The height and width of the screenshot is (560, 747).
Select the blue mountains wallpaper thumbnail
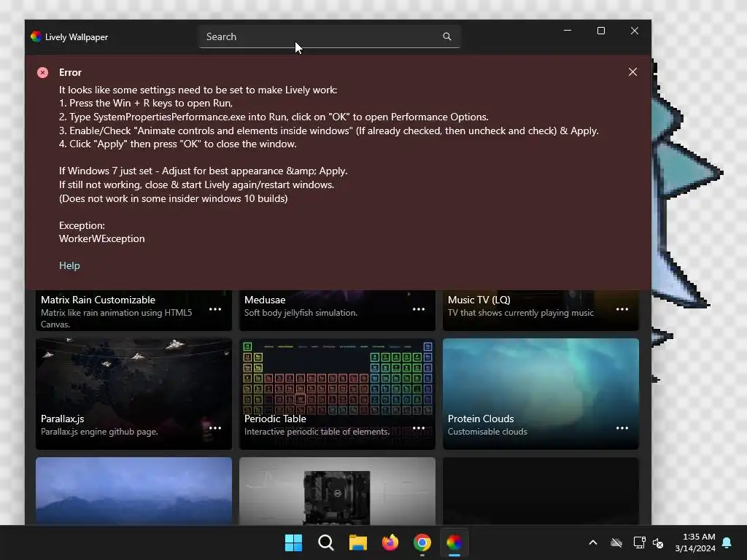[134, 491]
